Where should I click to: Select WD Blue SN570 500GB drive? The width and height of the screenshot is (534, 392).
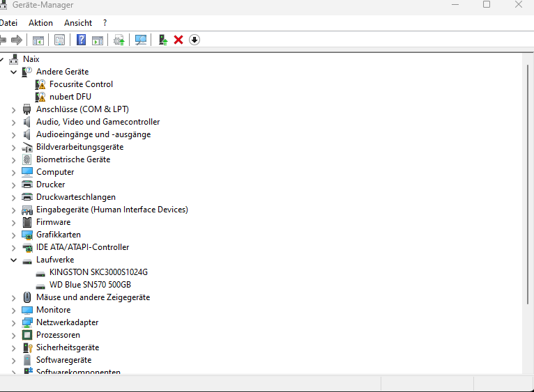coord(90,285)
